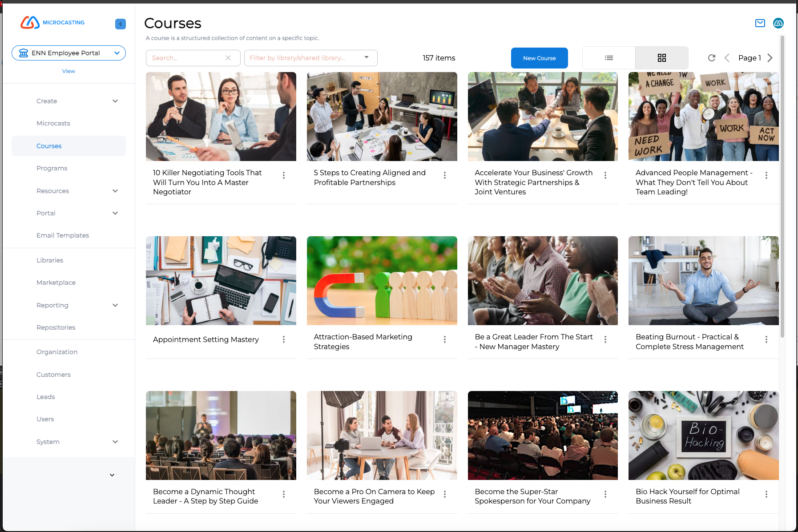Open options for Be a Great Leader course
Image resolution: width=798 pixels, height=532 pixels.
pos(605,339)
